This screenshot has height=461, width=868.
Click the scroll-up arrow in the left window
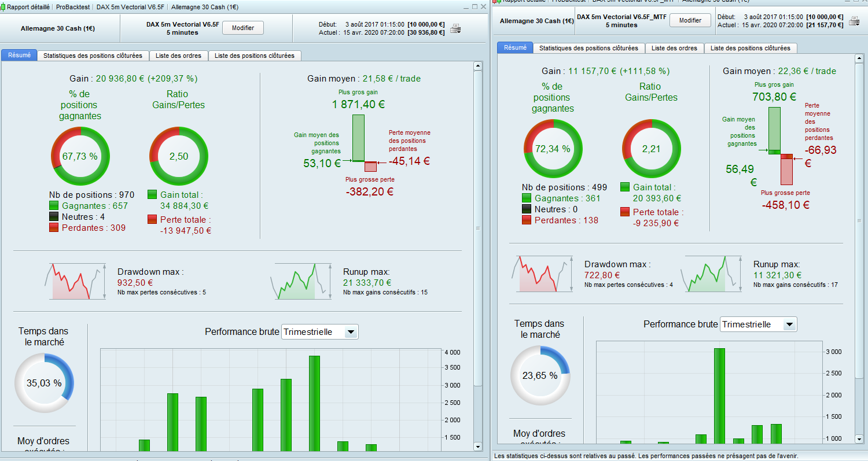pyautogui.click(x=477, y=66)
